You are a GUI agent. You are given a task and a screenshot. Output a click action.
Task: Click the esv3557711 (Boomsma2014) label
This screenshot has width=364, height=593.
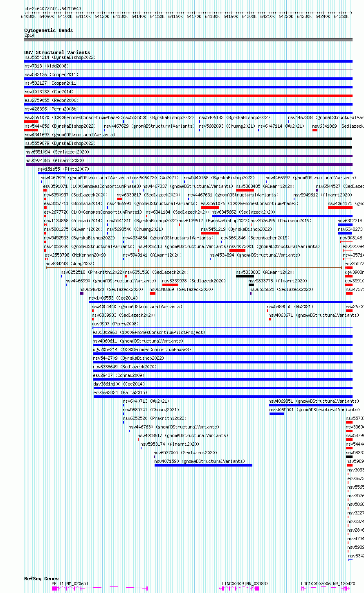point(73,203)
